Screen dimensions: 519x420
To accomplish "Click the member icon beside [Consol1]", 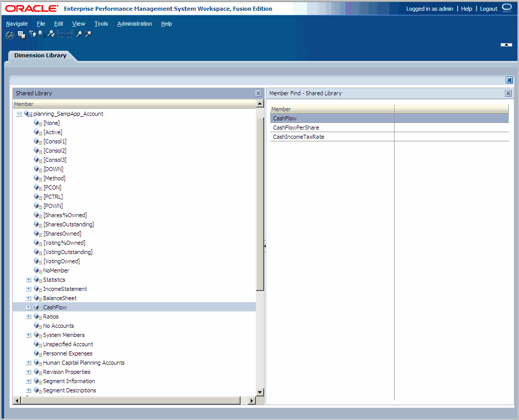I will coord(38,141).
